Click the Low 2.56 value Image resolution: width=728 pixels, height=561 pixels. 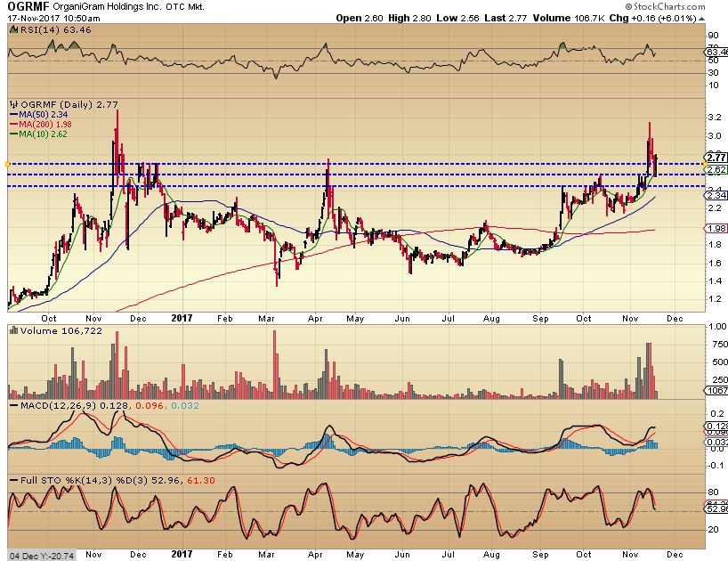tap(457, 18)
